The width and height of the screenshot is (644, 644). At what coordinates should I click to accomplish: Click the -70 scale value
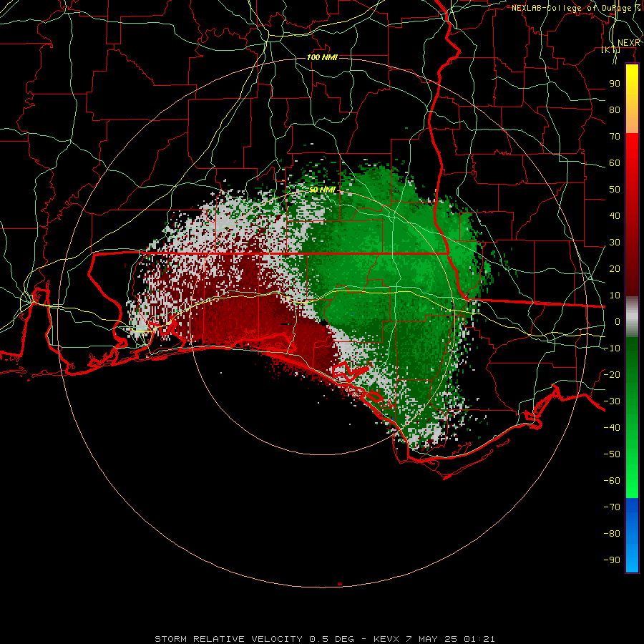tap(612, 507)
